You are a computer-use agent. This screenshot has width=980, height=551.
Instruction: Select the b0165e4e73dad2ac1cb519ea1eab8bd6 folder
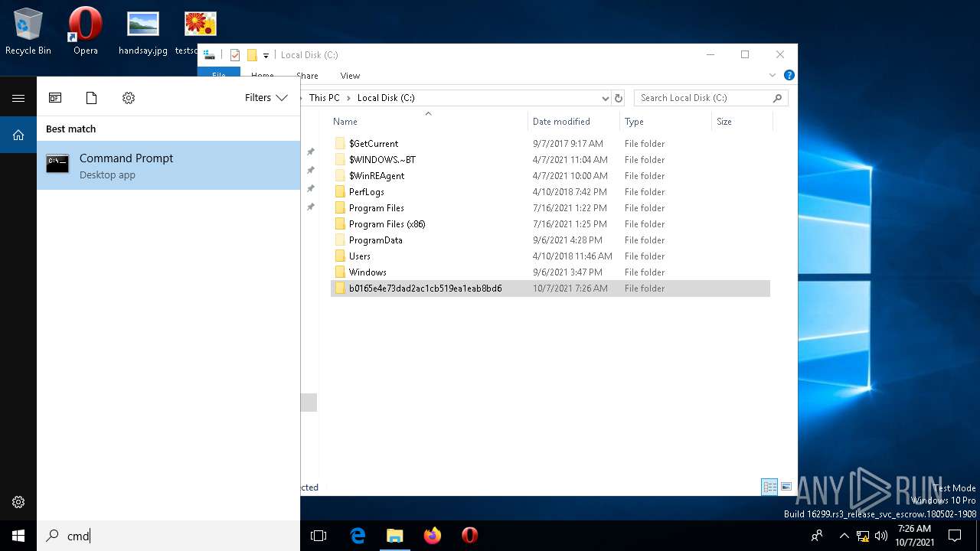(x=550, y=288)
